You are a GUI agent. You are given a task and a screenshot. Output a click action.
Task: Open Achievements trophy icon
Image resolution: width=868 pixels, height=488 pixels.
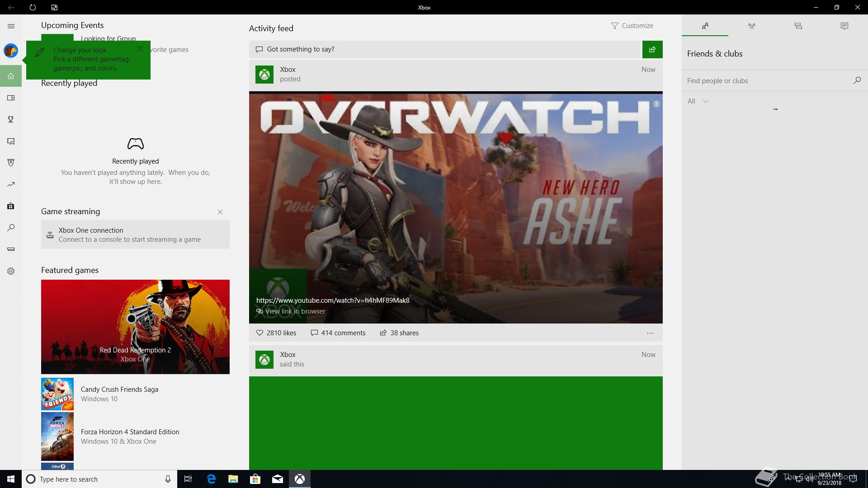tap(11, 119)
